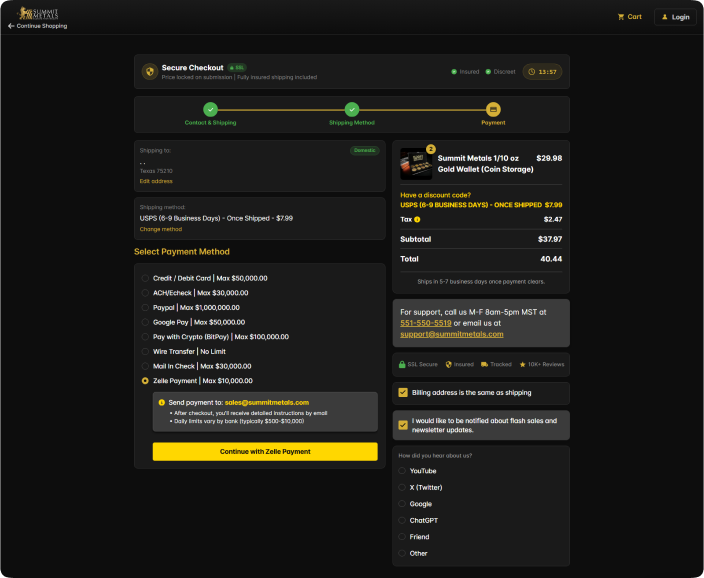Click the Domestic badge
704x578 pixels.
click(365, 150)
